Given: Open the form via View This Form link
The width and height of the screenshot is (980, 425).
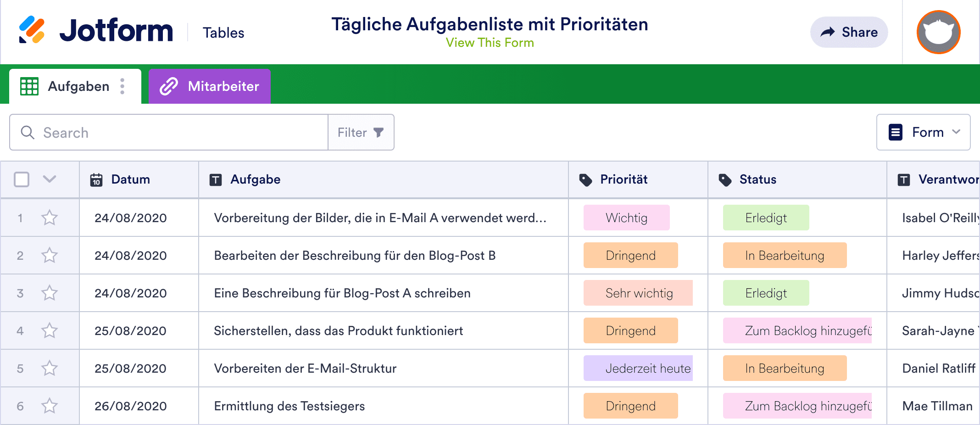Looking at the screenshot, I should tap(490, 42).
